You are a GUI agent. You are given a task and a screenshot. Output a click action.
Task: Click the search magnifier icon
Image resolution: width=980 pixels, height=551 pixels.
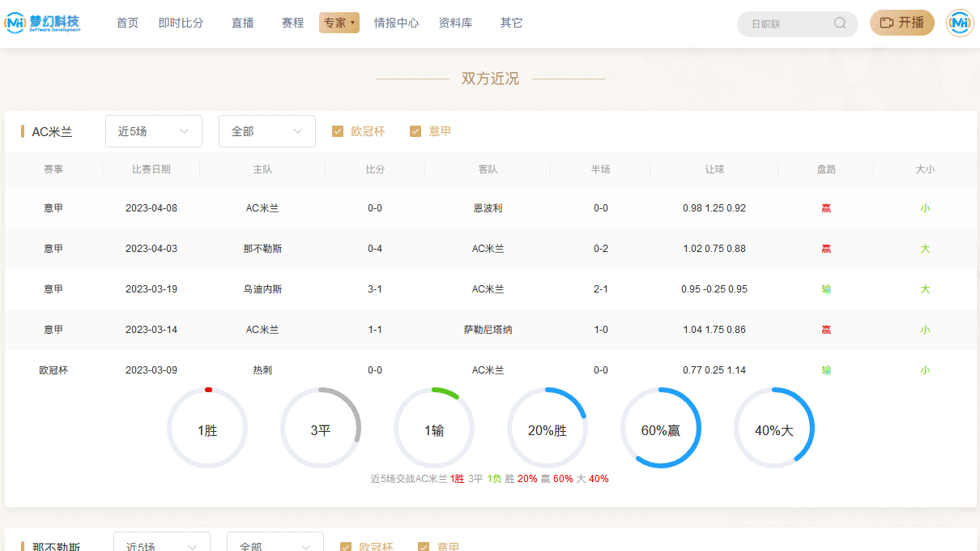840,23
